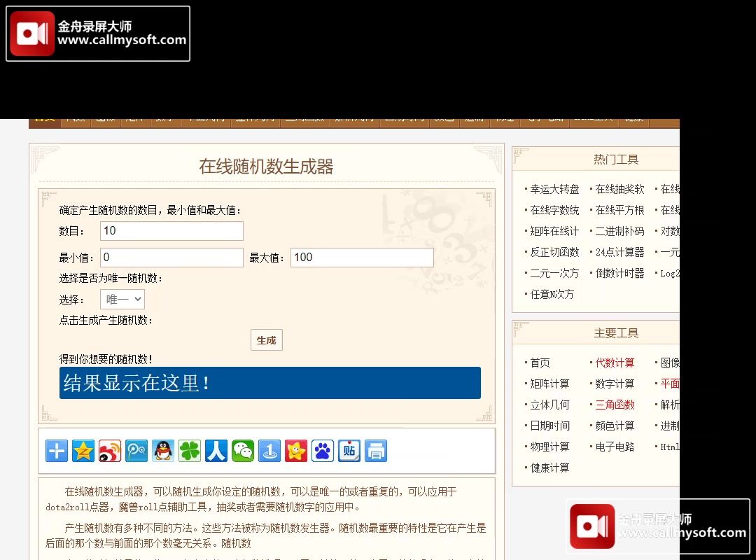This screenshot has width=756, height=560.
Task: Share to Renren icon
Action: coord(216,451)
